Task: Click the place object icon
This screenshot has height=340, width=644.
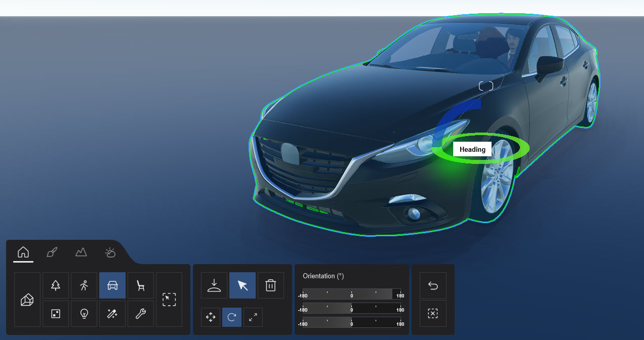Action: pos(214,285)
